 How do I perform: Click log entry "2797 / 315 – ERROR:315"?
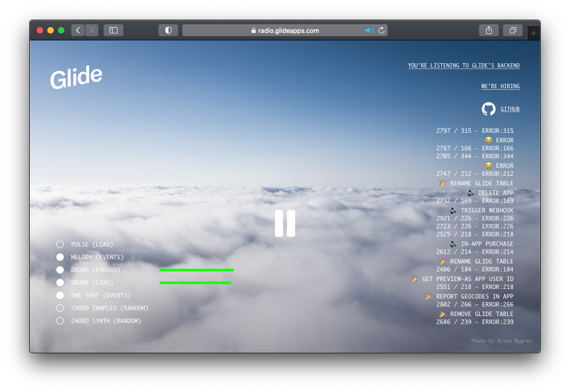475,131
